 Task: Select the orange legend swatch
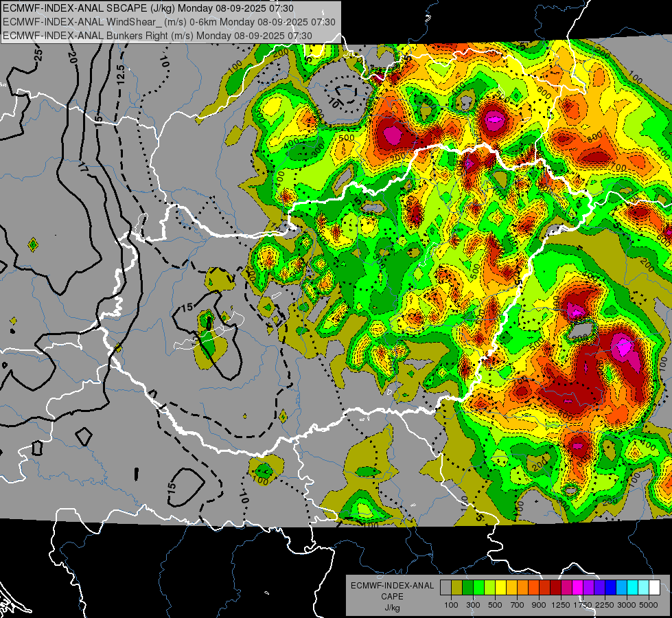point(523,587)
